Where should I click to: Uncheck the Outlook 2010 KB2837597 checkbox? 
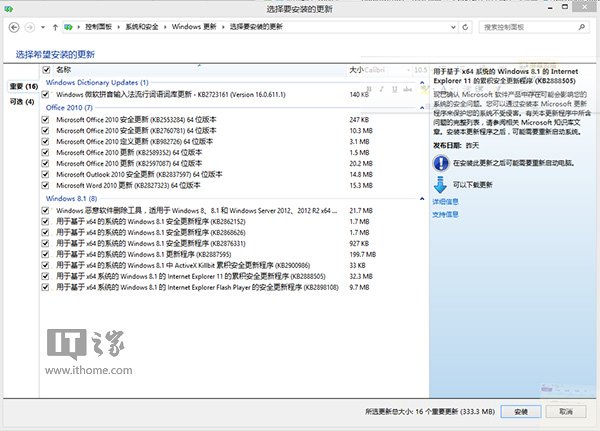(45, 175)
